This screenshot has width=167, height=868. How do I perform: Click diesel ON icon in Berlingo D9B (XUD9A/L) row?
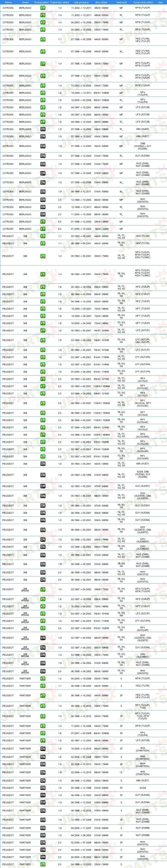[x=43, y=146]
